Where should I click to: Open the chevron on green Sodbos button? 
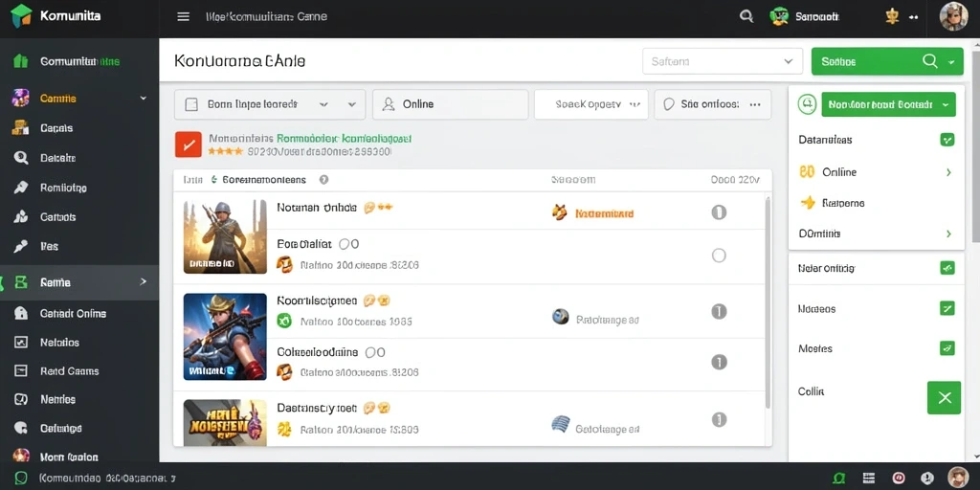(951, 62)
